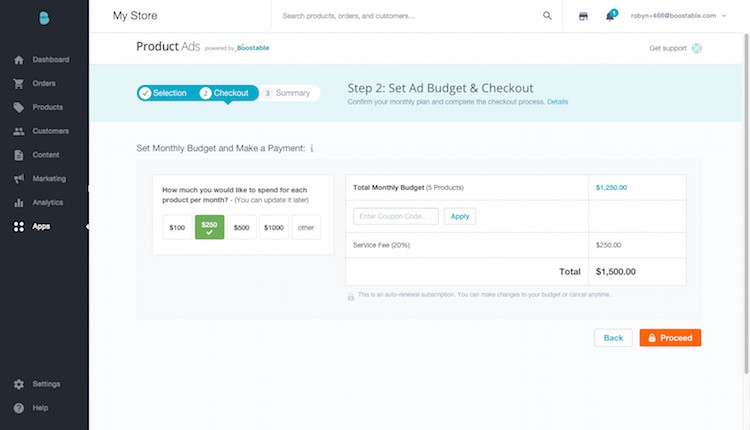
Task: Select the $1000 budget option
Action: pyautogui.click(x=274, y=227)
